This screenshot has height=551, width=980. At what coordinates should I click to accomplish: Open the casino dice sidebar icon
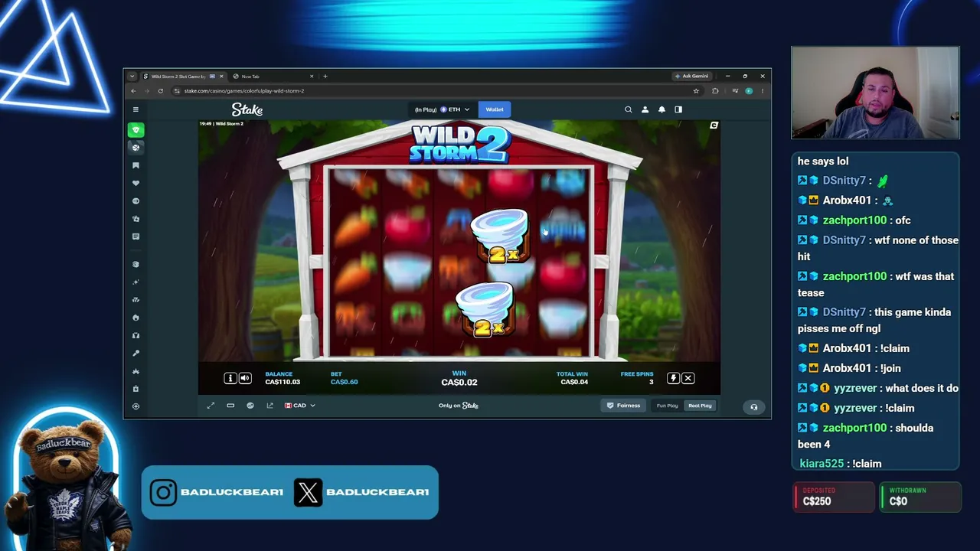(136, 147)
